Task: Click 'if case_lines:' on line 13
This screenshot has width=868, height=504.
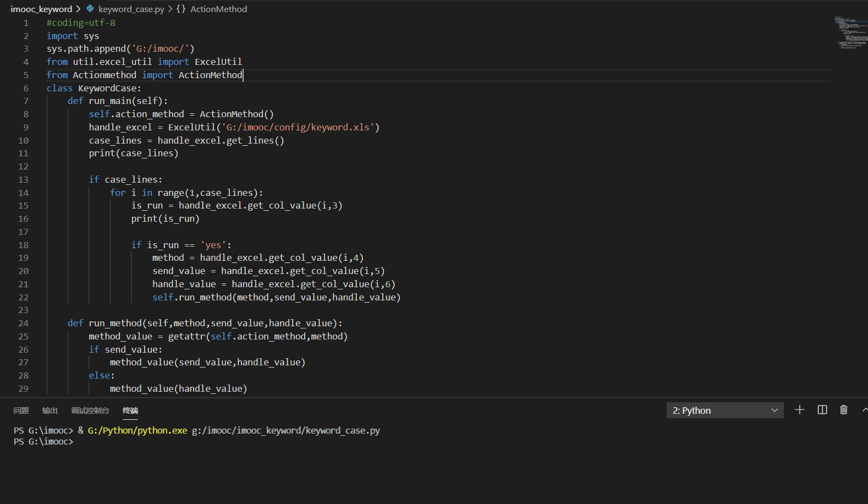Action: point(125,179)
